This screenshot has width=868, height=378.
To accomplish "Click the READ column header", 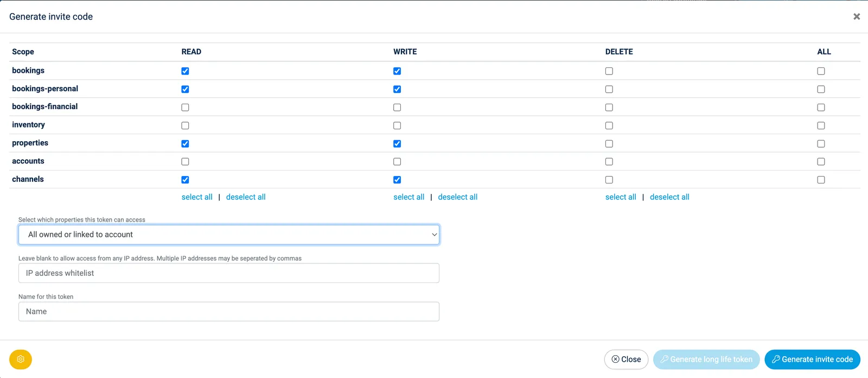I will [192, 52].
